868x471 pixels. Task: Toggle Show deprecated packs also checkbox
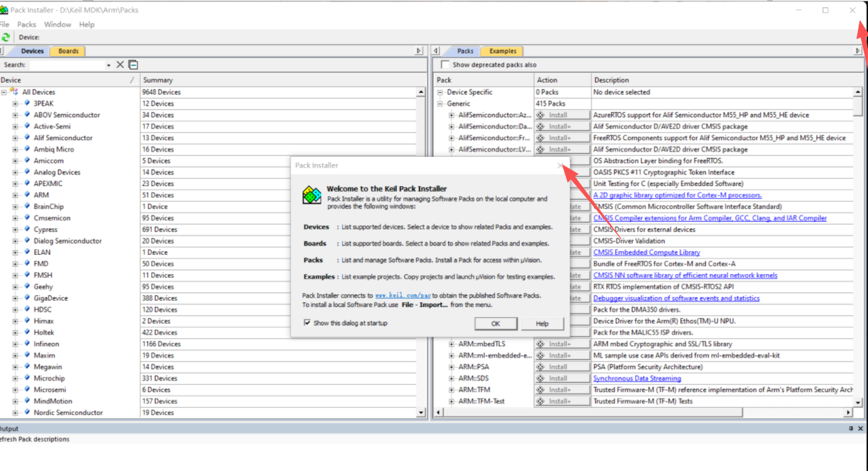click(445, 65)
